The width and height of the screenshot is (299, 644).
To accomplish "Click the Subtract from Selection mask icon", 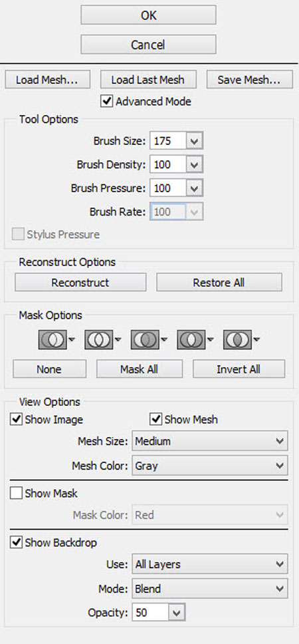I will (x=145, y=340).
